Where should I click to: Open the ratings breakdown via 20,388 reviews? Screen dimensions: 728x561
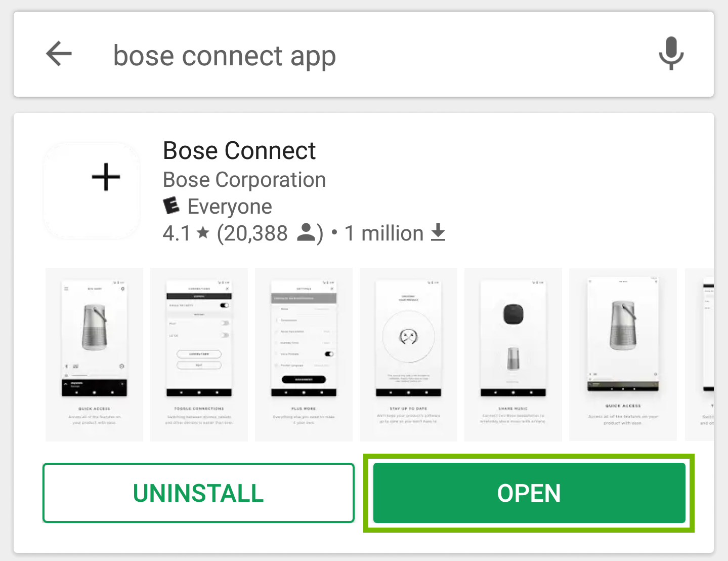pos(254,232)
